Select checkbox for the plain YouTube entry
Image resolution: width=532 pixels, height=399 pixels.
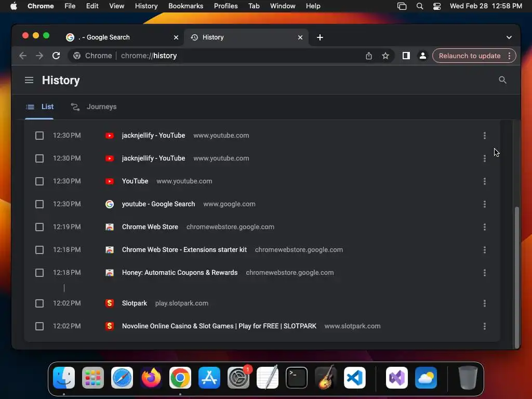pos(39,181)
